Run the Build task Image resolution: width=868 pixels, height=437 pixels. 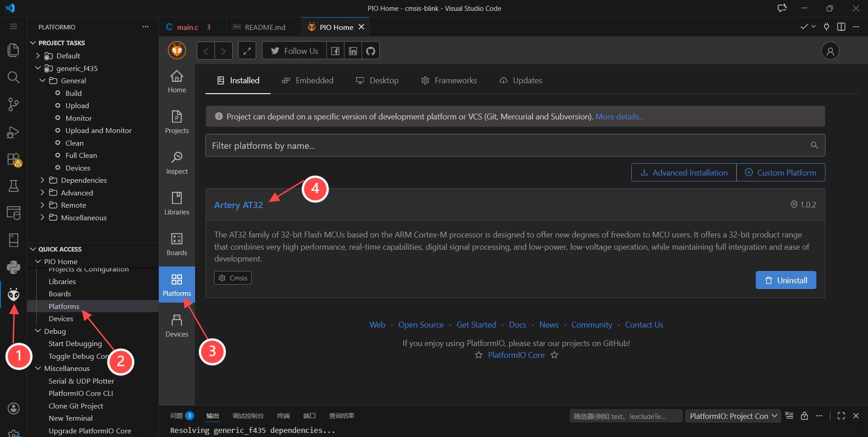[74, 93]
